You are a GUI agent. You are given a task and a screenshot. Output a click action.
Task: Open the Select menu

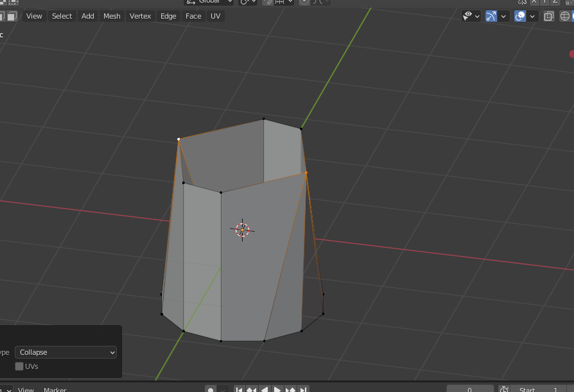(x=62, y=16)
